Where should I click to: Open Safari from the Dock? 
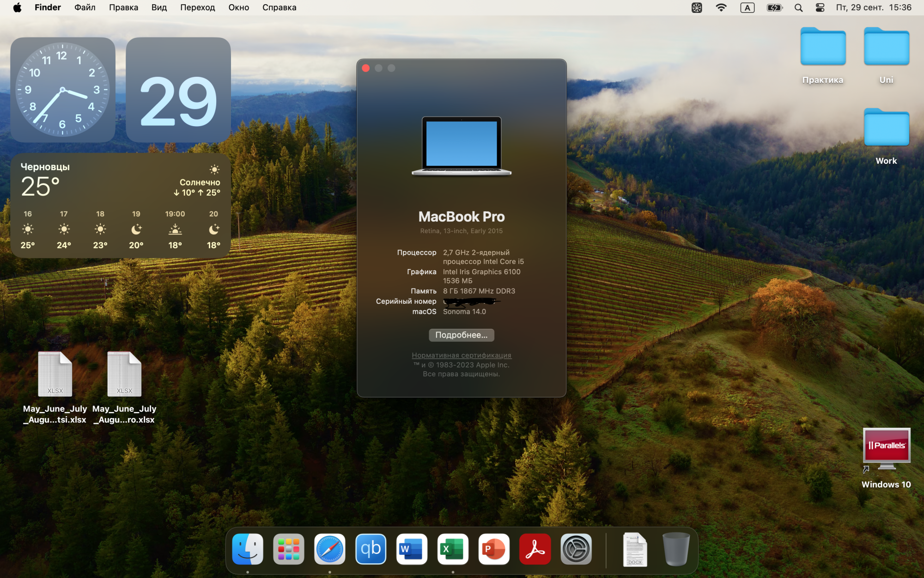tap(329, 549)
